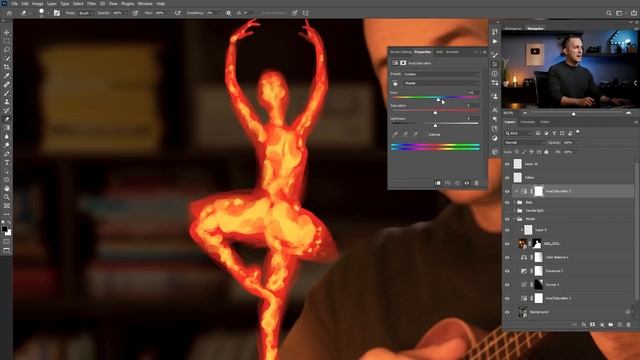Add layer mask from Layers panel bottom
Image resolution: width=640 pixels, height=360 pixels.
pos(593,324)
